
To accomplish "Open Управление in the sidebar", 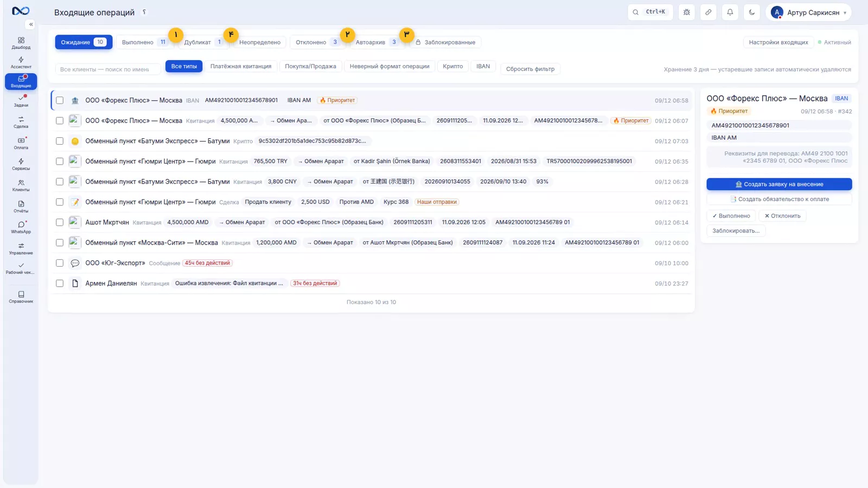I will 21,248.
